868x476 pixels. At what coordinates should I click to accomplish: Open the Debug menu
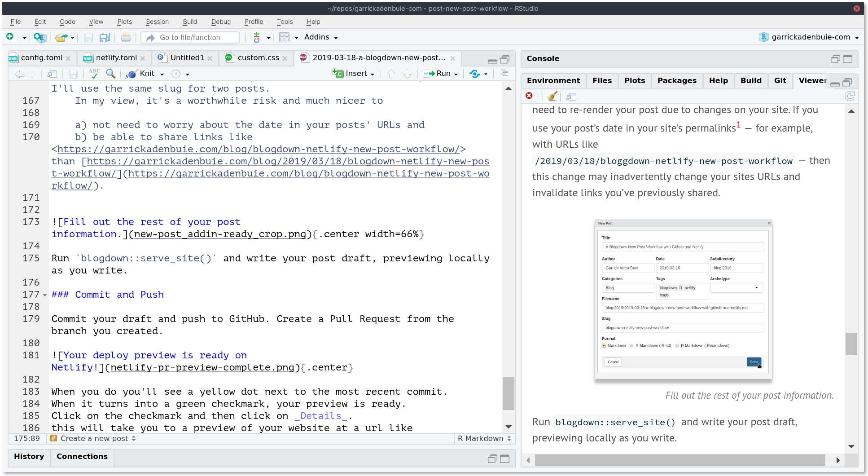[x=221, y=22]
